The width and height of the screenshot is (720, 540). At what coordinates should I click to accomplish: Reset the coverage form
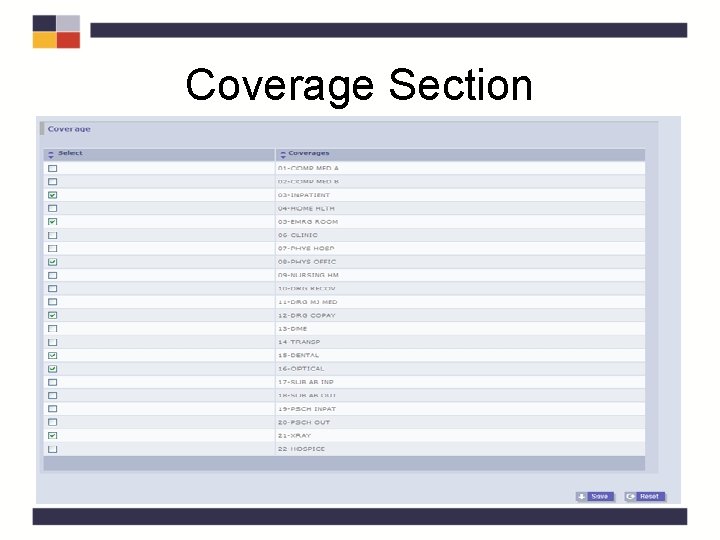pyautogui.click(x=645, y=496)
